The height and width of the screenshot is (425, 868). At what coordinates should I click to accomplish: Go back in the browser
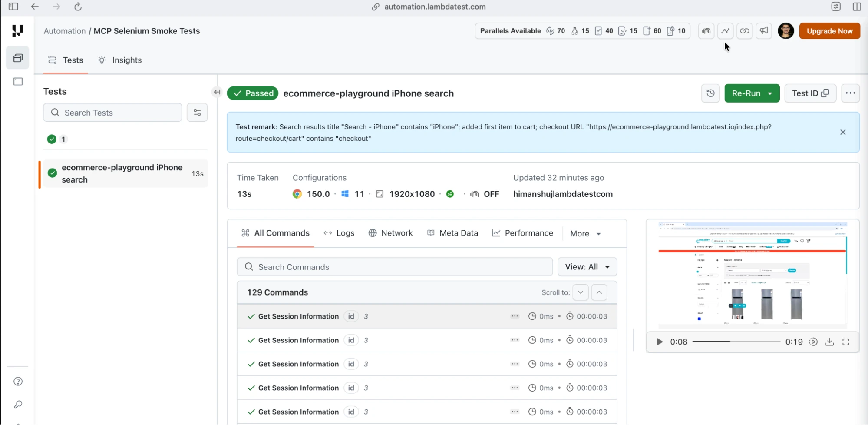point(35,7)
